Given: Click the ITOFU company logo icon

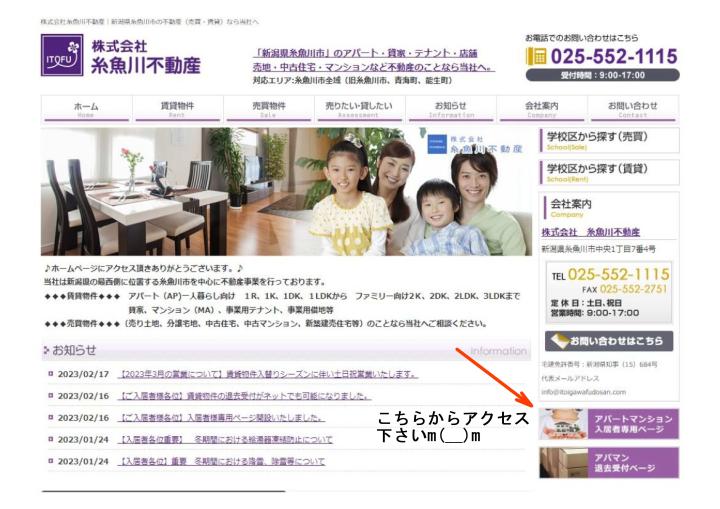Looking at the screenshot, I should [62, 57].
